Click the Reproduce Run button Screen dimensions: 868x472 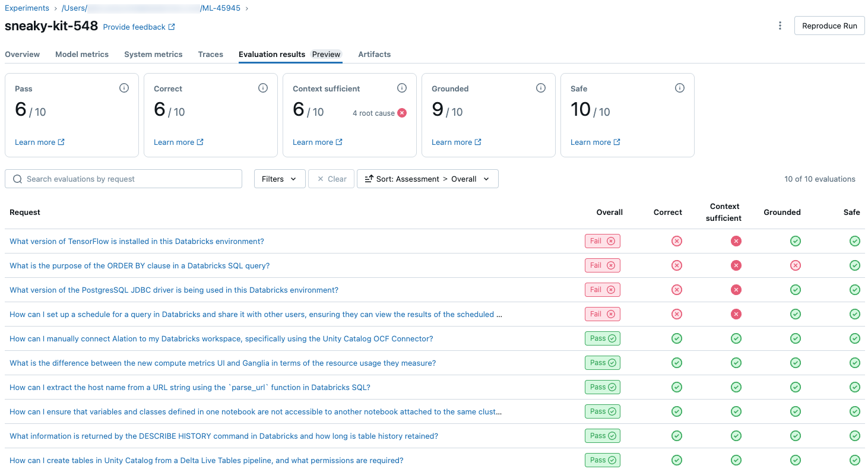(829, 26)
